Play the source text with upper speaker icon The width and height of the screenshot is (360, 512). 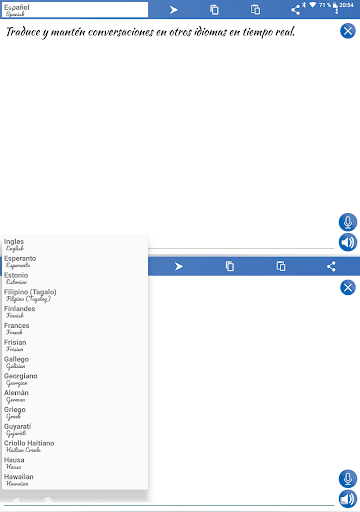click(348, 242)
